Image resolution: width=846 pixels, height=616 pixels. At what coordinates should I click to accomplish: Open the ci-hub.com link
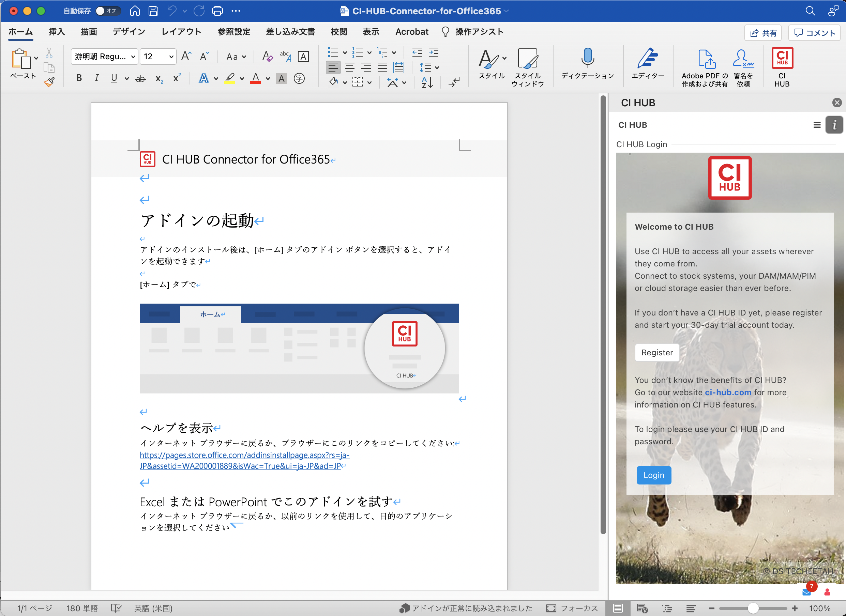click(x=728, y=392)
